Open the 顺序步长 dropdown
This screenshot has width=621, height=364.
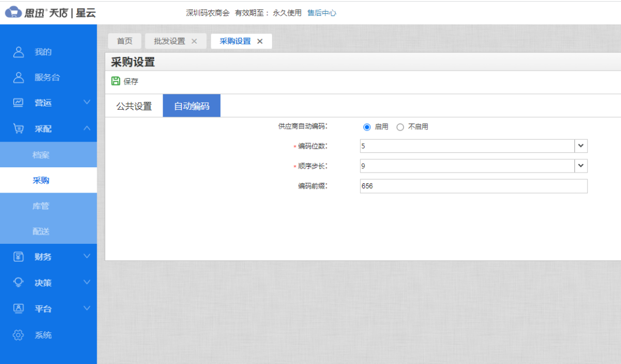[x=580, y=166]
